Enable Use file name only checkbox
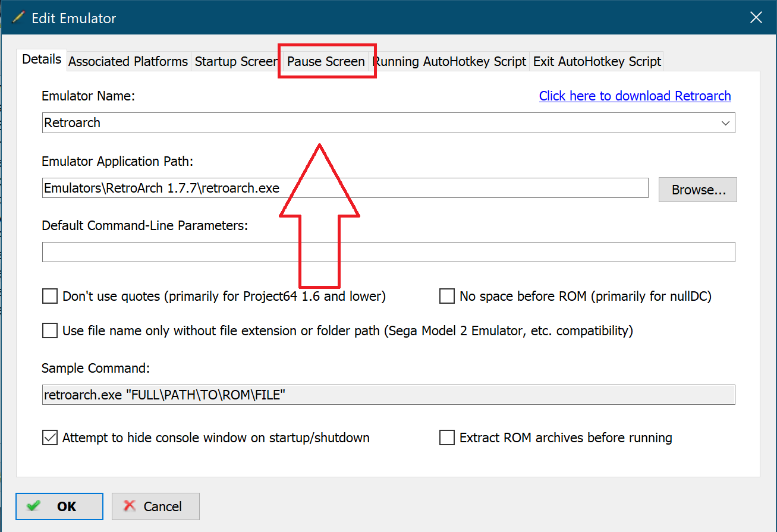This screenshot has width=777, height=532. coord(50,330)
